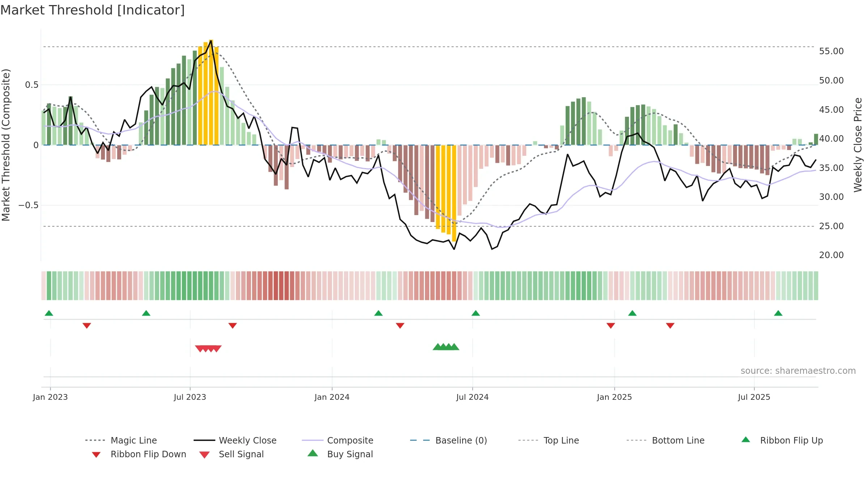
Task: Click the 35.00 price axis label
Action: (831, 168)
